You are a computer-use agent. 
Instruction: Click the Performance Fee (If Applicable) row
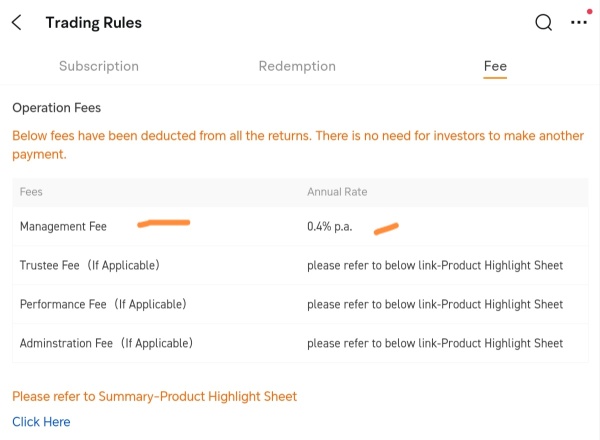pyautogui.click(x=300, y=304)
